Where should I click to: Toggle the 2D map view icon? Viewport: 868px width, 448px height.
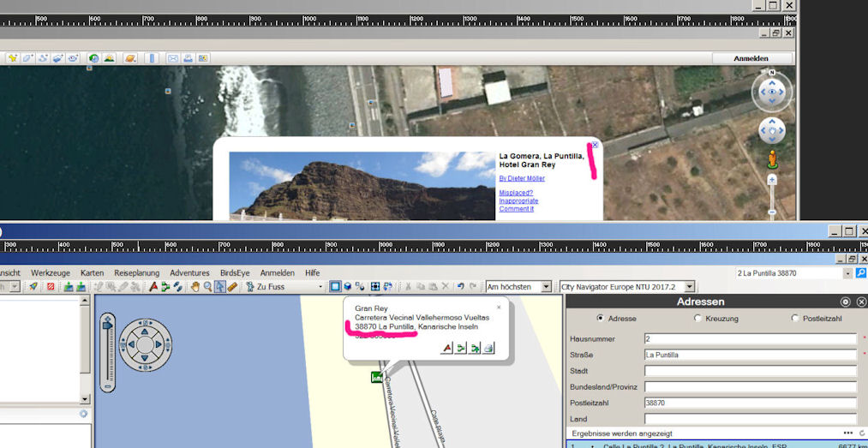click(335, 286)
